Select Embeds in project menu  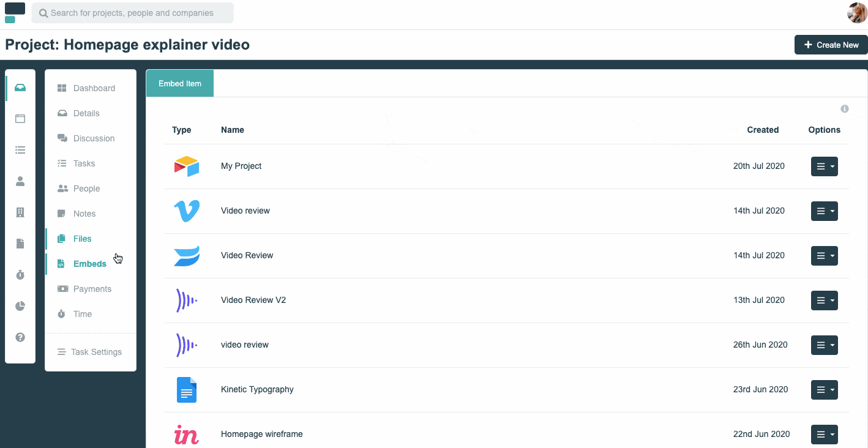pos(91,264)
